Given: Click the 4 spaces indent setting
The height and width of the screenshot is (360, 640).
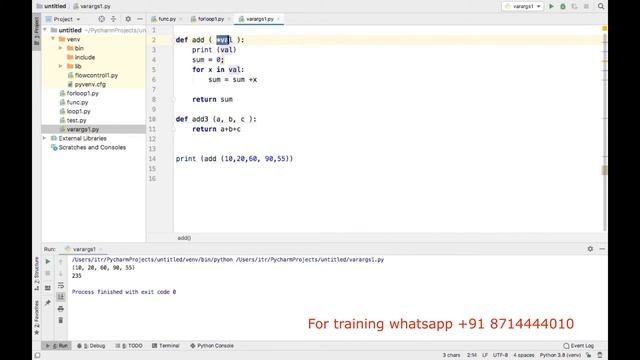Looking at the screenshot, I should tap(524, 355).
